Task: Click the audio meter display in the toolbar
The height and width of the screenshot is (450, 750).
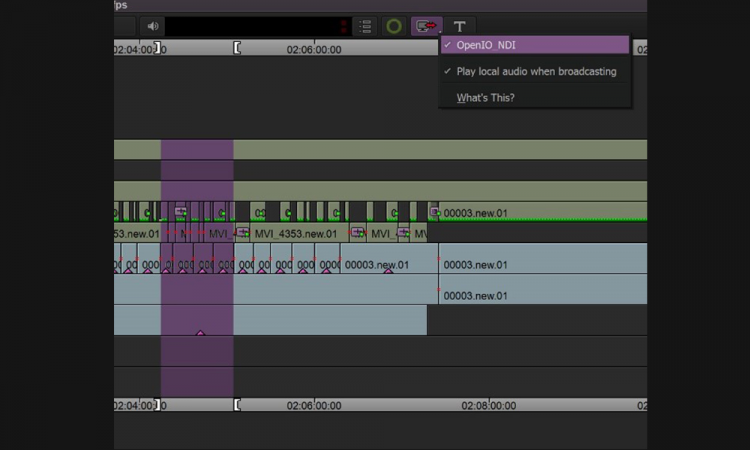Action: pos(257,26)
